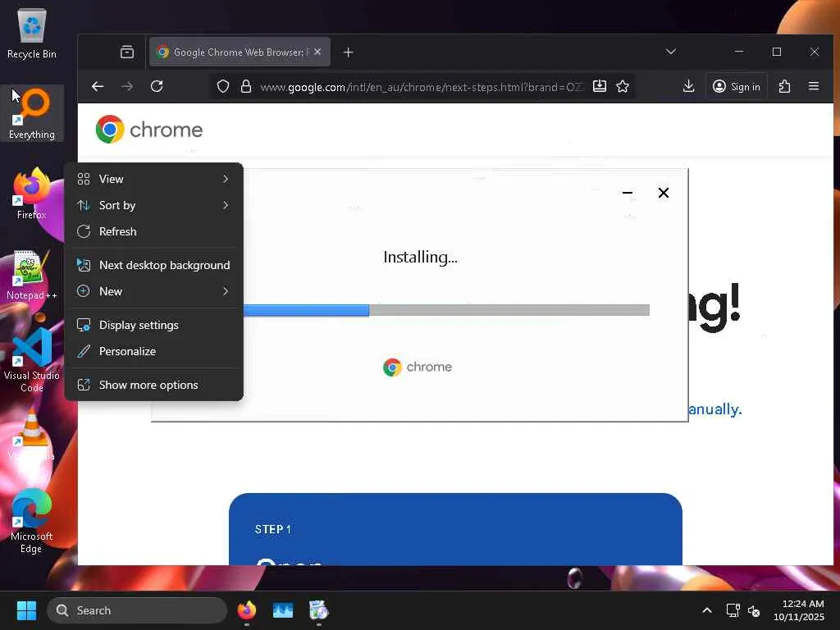Click the blue monitor app icon in the taskbar
840x630 pixels.
[x=283, y=610]
